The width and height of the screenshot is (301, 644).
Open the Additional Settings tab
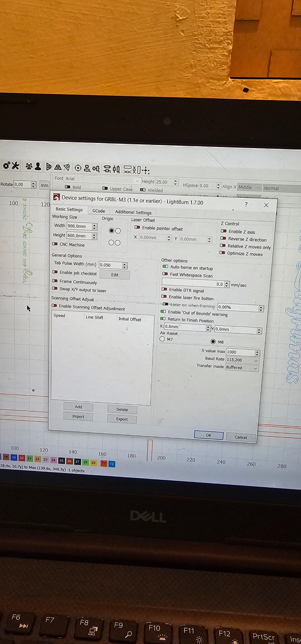pos(133,212)
